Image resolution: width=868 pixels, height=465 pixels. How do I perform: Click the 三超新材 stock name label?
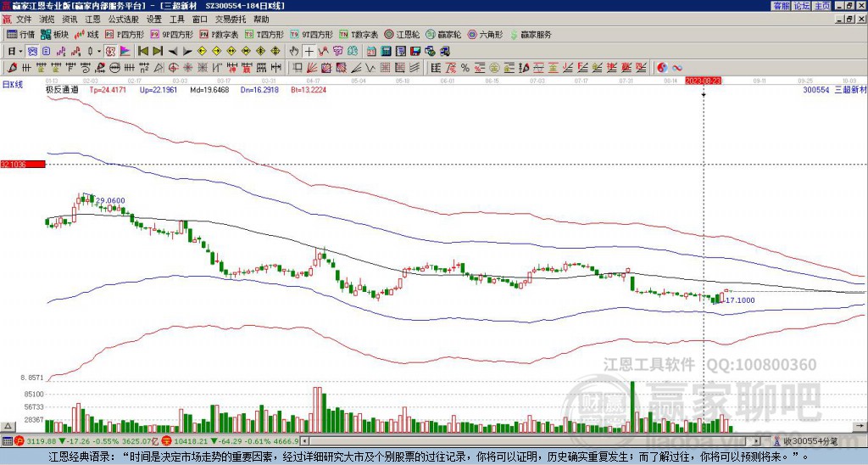pyautogui.click(x=851, y=89)
